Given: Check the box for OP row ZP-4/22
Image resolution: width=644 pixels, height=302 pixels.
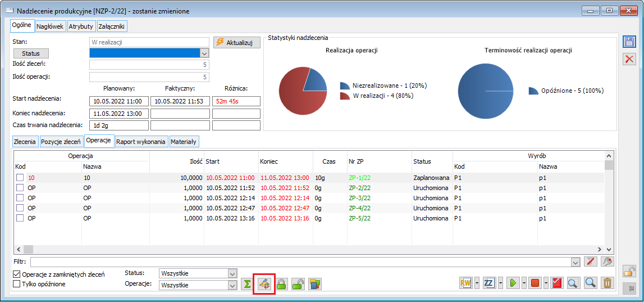Looking at the screenshot, I should pyautogui.click(x=20, y=208).
